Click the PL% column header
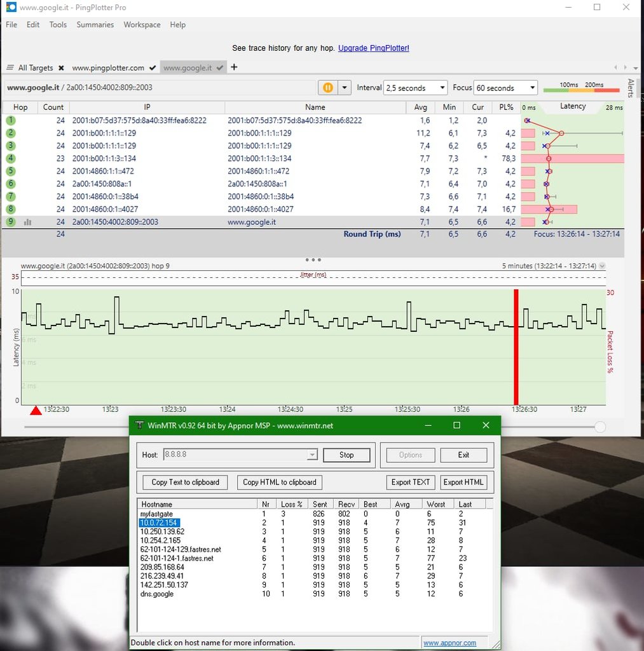The image size is (644, 651). click(x=506, y=107)
